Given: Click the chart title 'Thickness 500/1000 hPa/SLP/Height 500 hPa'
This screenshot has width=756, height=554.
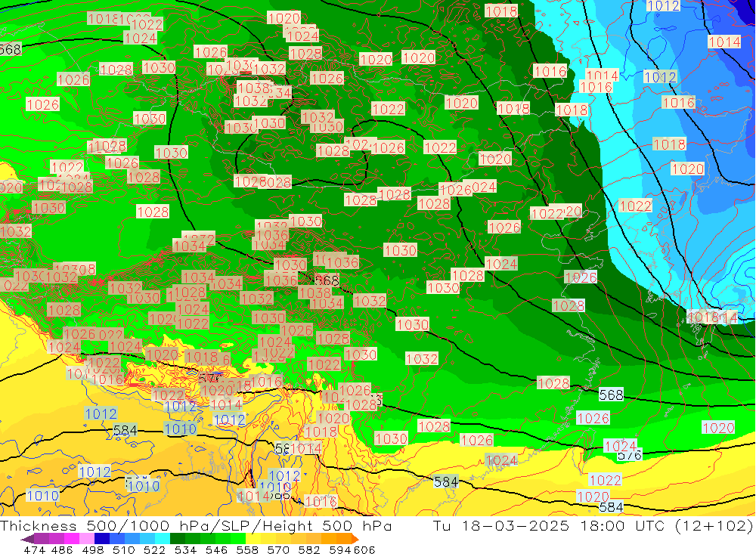Looking at the screenshot, I should 196,525.
